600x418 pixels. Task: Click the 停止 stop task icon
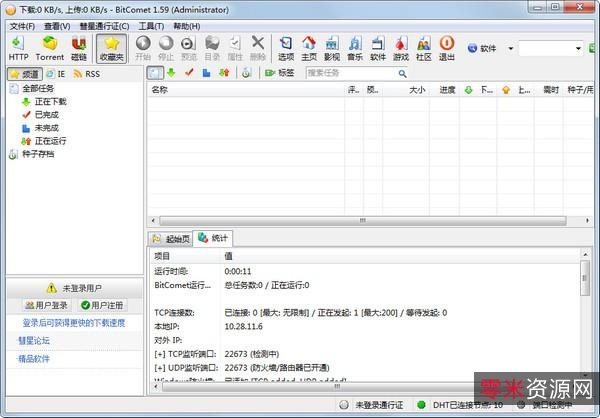click(166, 48)
